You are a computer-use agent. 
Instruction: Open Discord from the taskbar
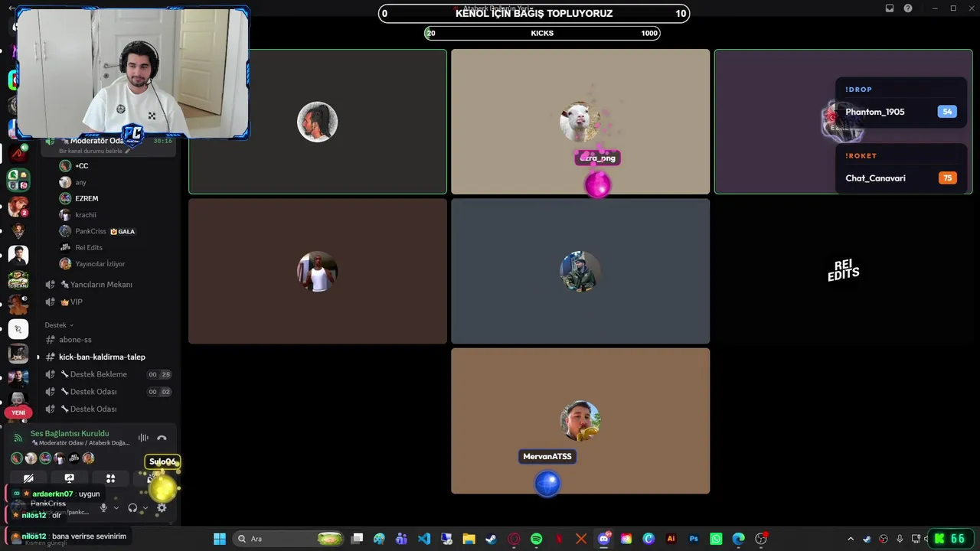click(x=603, y=539)
